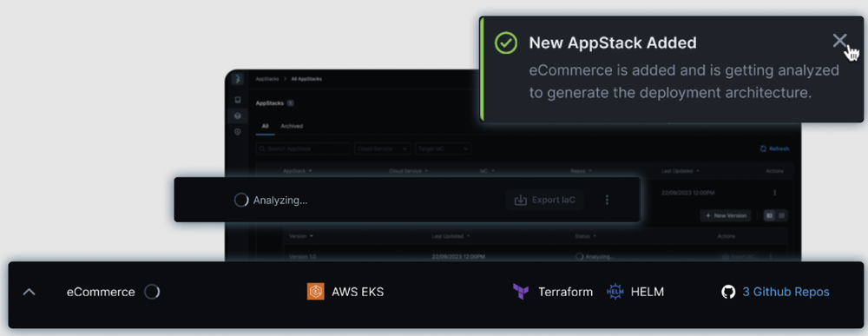Sort by the AppStack column header

tap(297, 171)
